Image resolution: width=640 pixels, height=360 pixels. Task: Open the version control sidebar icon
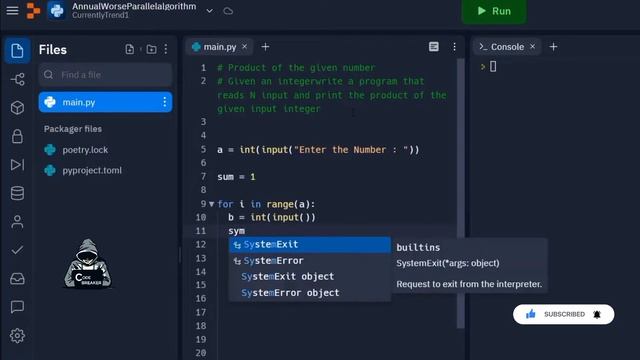coord(17,79)
